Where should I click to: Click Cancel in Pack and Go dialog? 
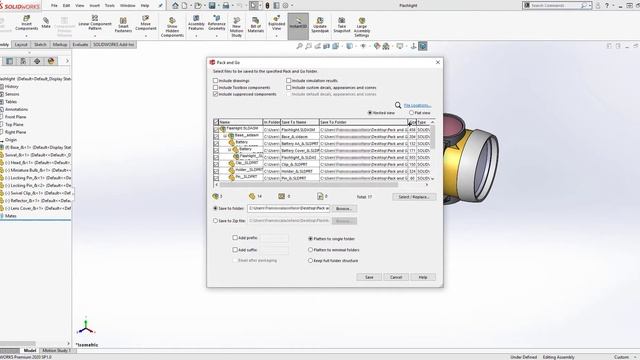pyautogui.click(x=396, y=277)
